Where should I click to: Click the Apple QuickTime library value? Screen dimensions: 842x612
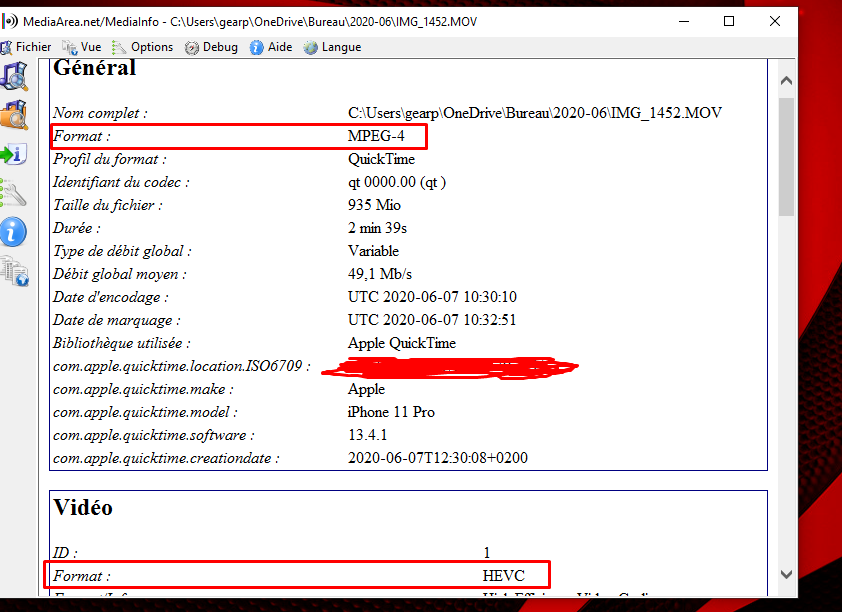pos(402,343)
